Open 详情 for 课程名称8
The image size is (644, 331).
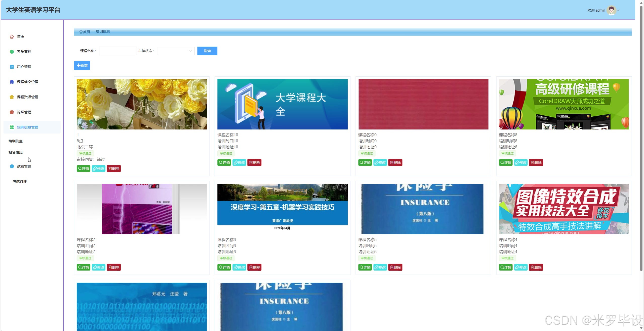point(506,163)
